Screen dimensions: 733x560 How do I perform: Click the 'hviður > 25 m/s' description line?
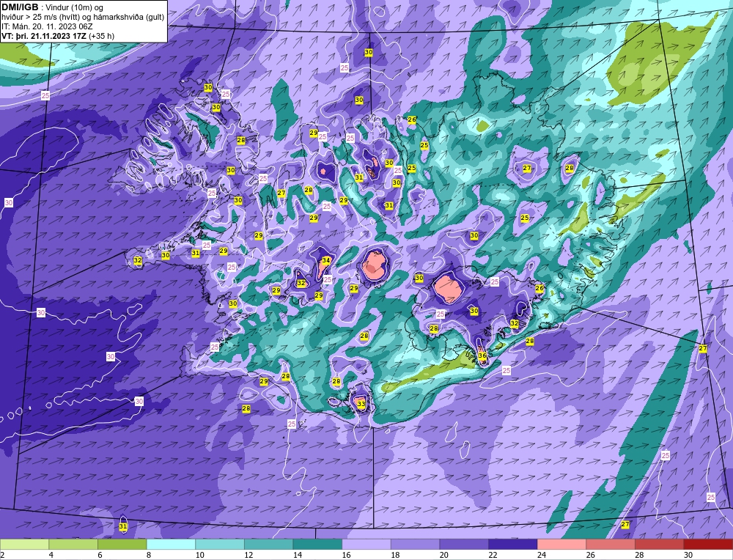(83, 17)
